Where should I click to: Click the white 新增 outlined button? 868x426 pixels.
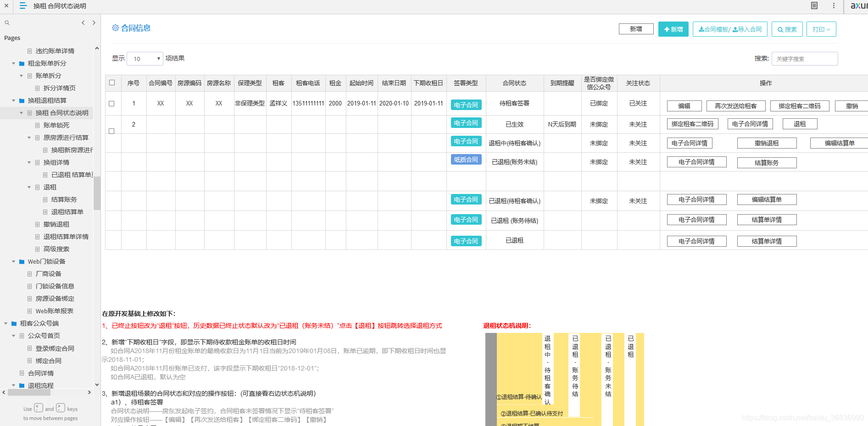pyautogui.click(x=636, y=29)
